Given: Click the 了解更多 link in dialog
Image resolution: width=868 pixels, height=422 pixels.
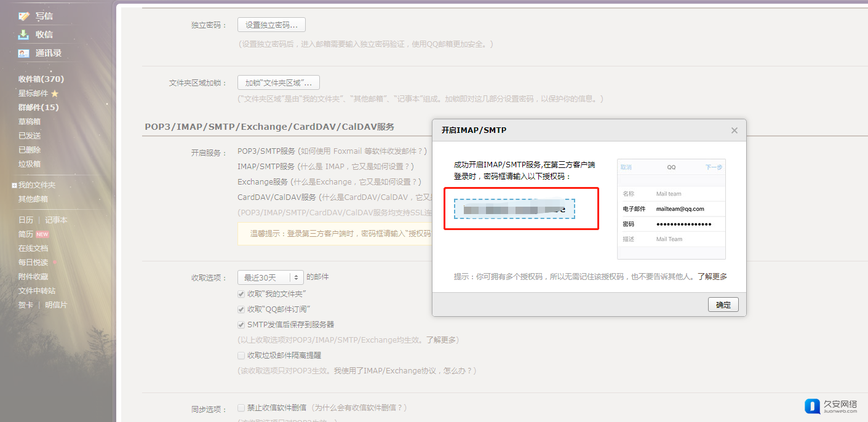Looking at the screenshot, I should click(712, 277).
